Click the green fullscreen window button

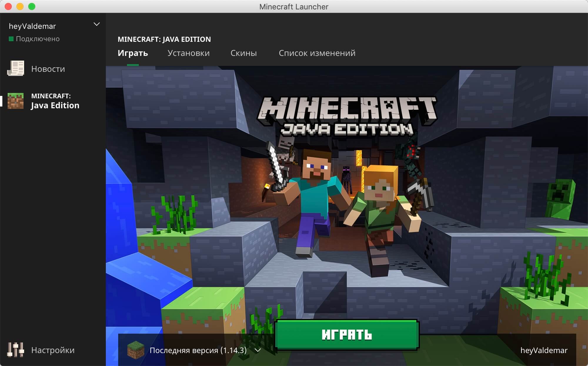[x=32, y=6]
